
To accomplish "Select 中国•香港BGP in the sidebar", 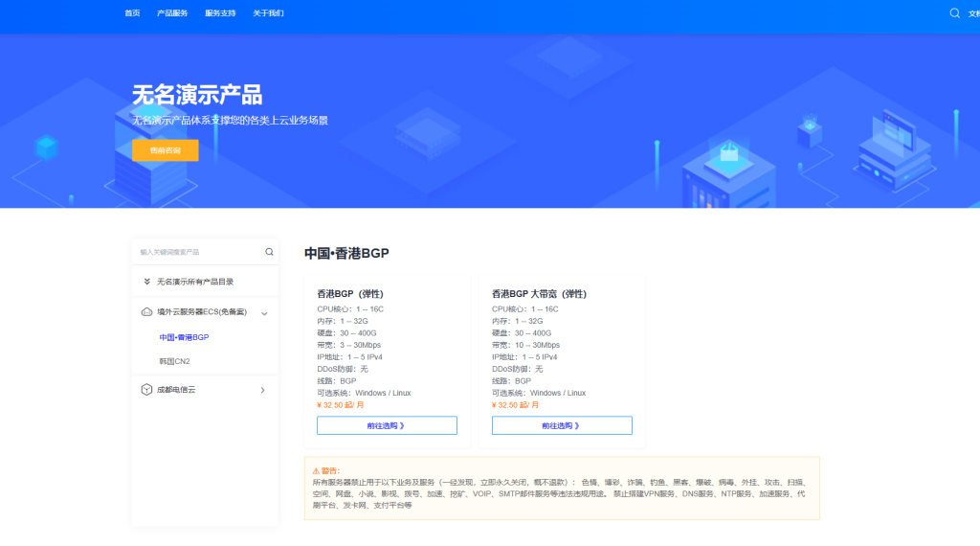I will pyautogui.click(x=184, y=337).
